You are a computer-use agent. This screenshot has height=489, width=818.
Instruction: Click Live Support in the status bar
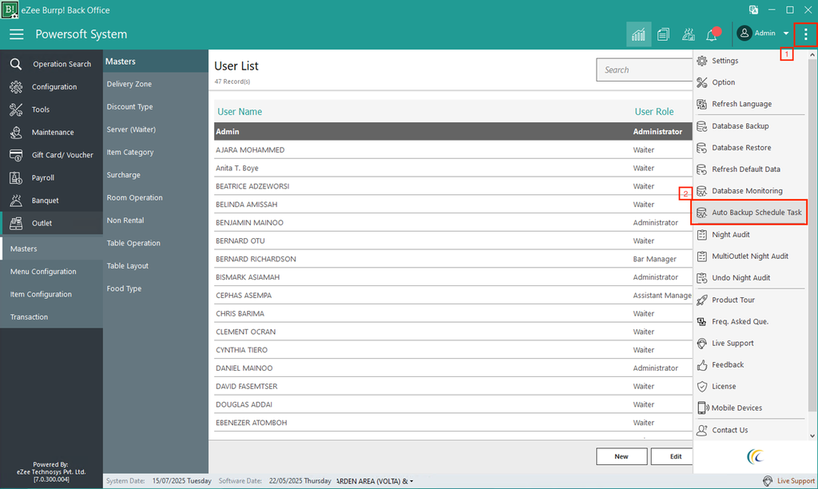788,481
